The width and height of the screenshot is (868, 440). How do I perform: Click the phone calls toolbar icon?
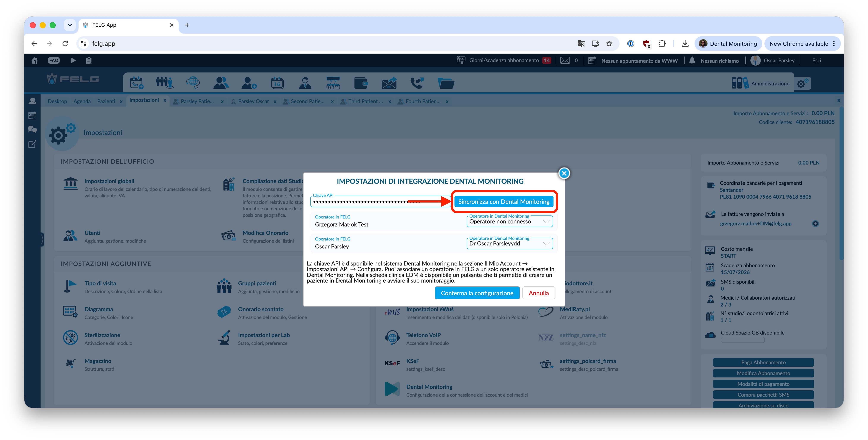pos(417,83)
